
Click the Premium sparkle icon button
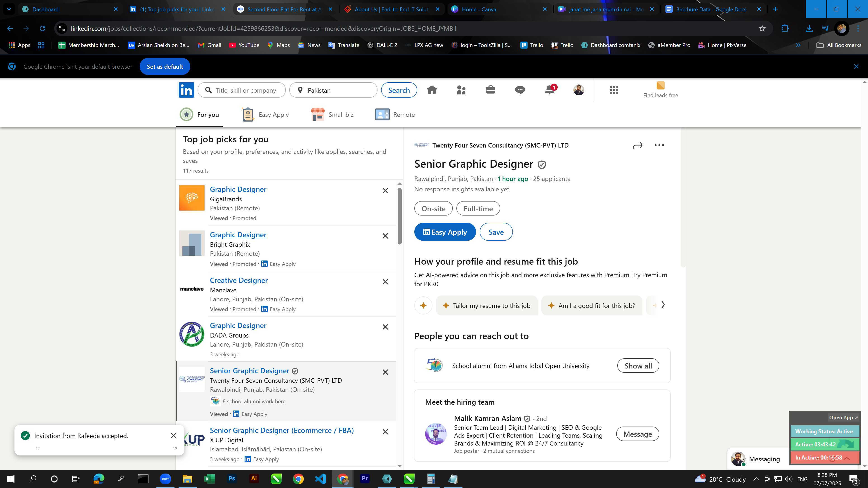pos(423,306)
